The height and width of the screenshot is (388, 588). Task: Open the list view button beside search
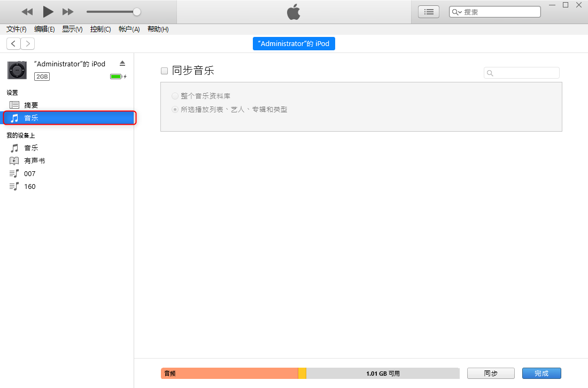tap(429, 12)
